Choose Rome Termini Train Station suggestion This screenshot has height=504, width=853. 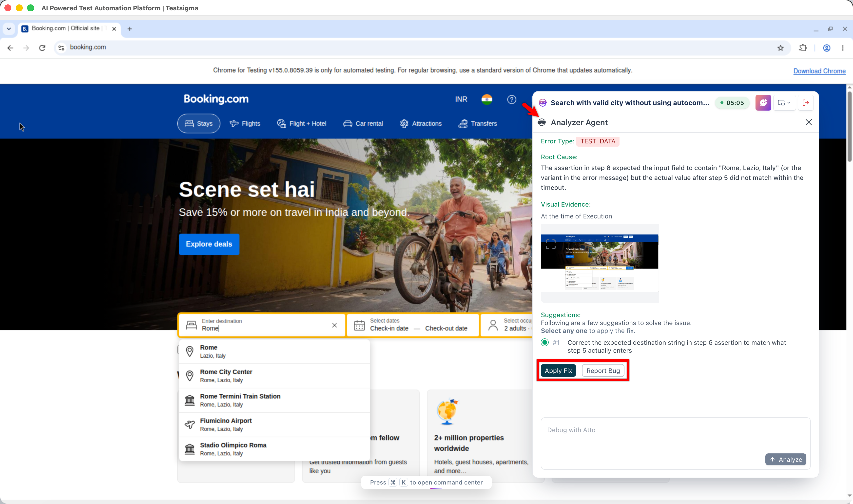(274, 400)
